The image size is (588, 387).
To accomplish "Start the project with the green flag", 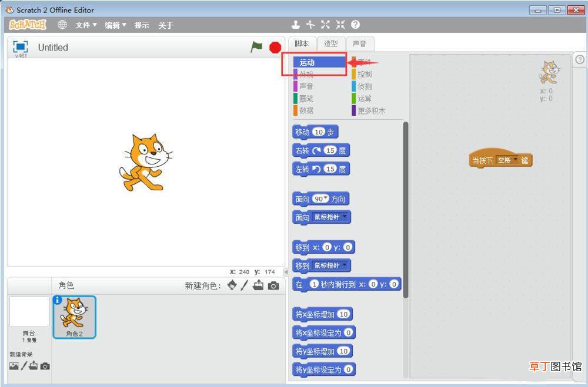I will point(256,47).
